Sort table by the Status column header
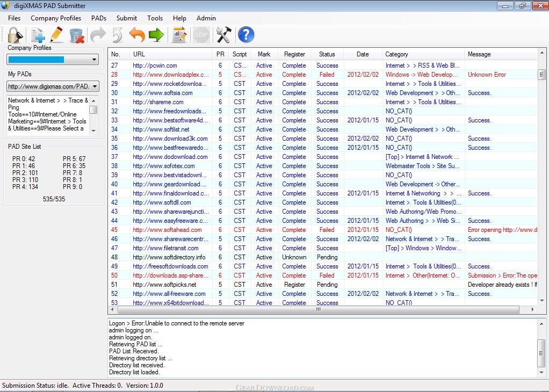Image resolution: width=549 pixels, height=392 pixels. tap(327, 54)
